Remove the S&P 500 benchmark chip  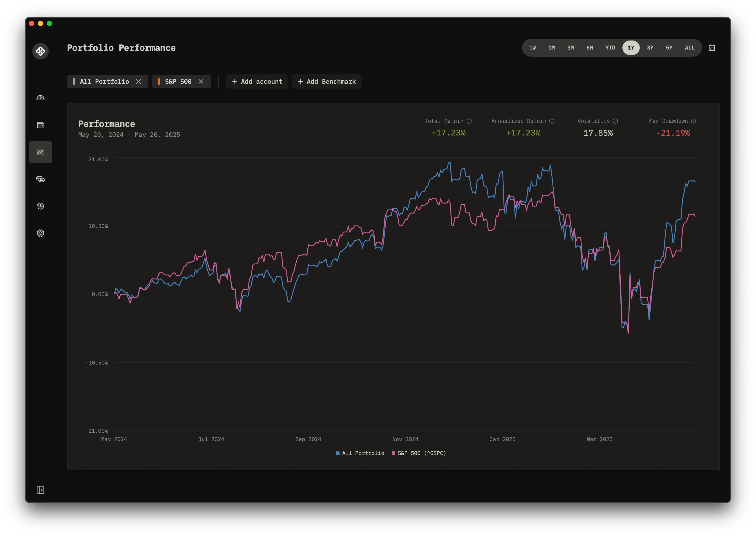point(201,81)
